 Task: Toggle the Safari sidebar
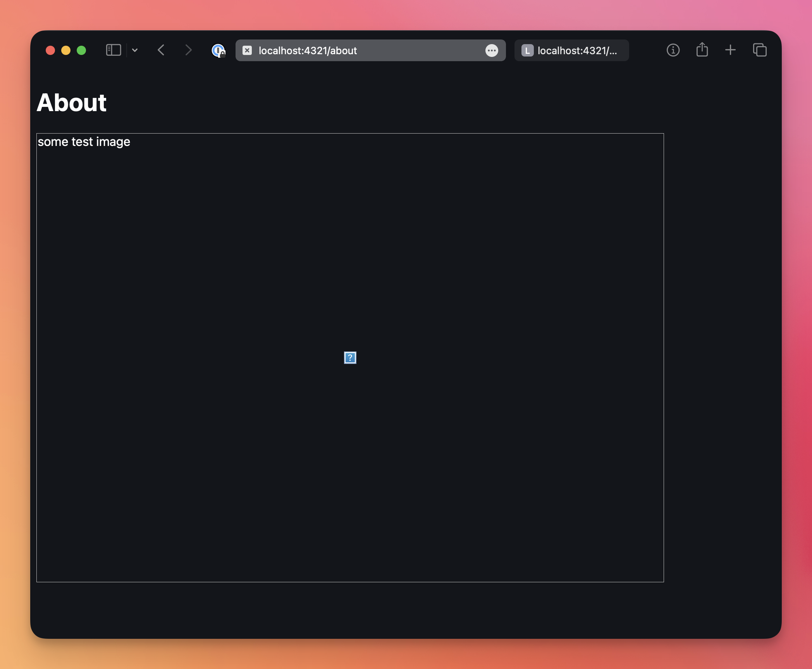(114, 50)
